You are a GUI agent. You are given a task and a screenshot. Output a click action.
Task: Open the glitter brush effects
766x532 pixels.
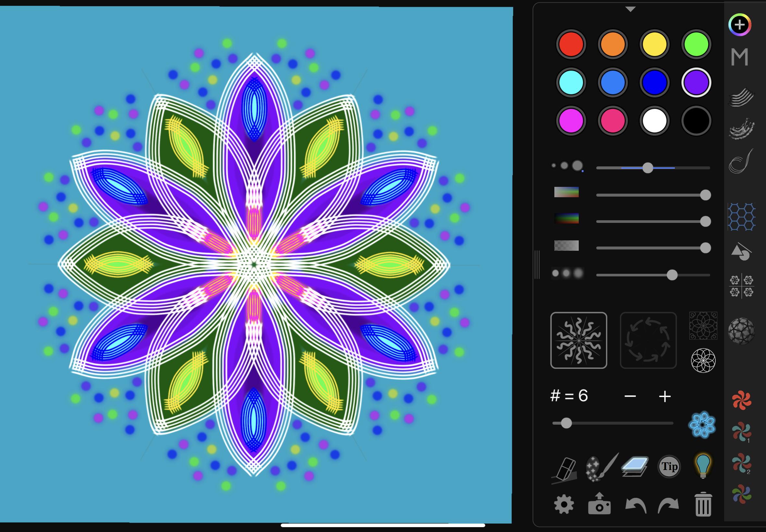click(600, 467)
